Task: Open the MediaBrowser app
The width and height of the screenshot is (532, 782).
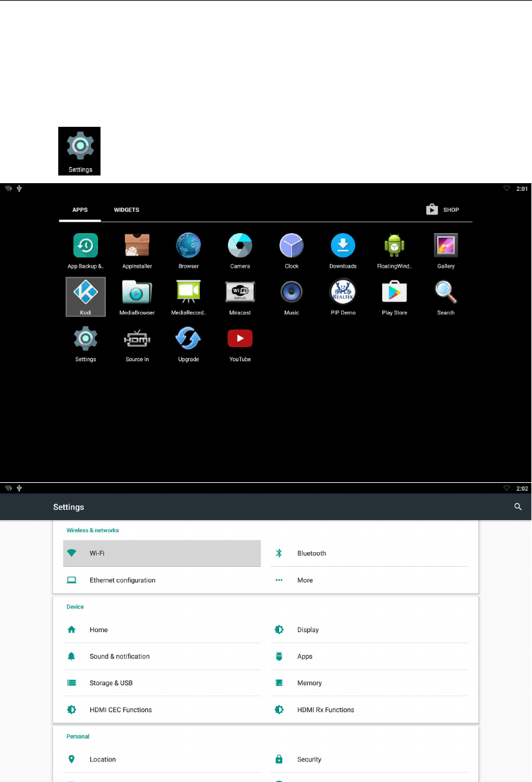Action: (137, 297)
